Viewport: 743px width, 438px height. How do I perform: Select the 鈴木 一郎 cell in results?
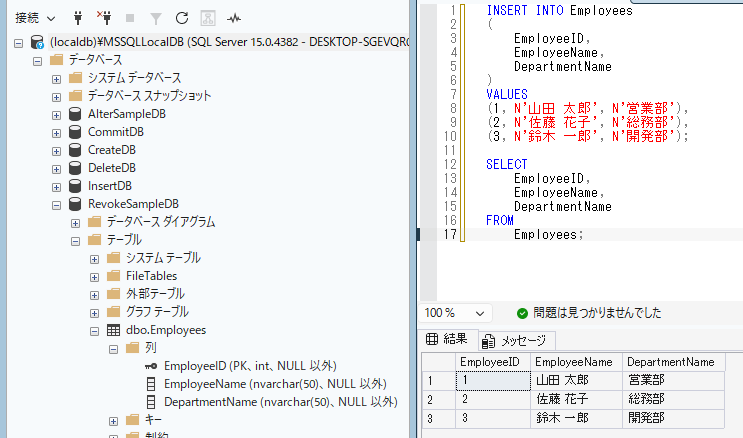pos(576,419)
